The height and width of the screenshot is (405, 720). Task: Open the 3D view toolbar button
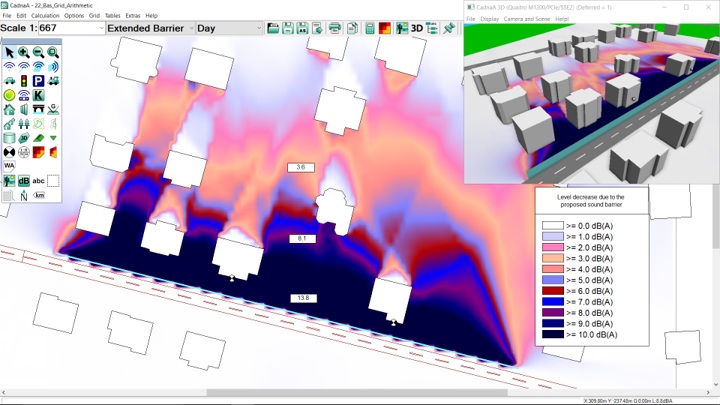point(416,28)
